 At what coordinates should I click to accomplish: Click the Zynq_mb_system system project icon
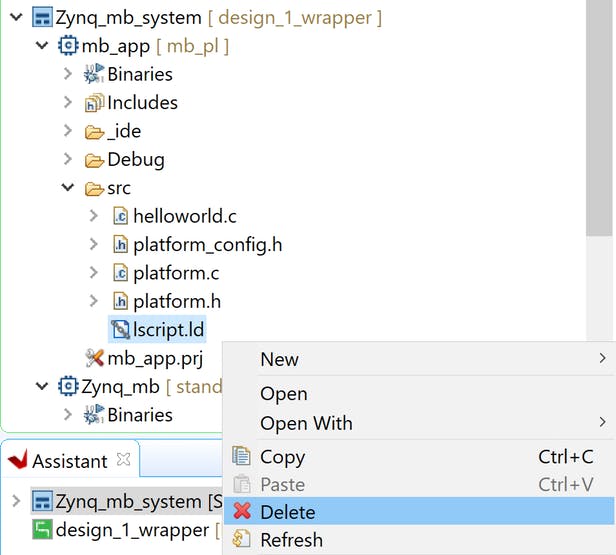pyautogui.click(x=42, y=18)
